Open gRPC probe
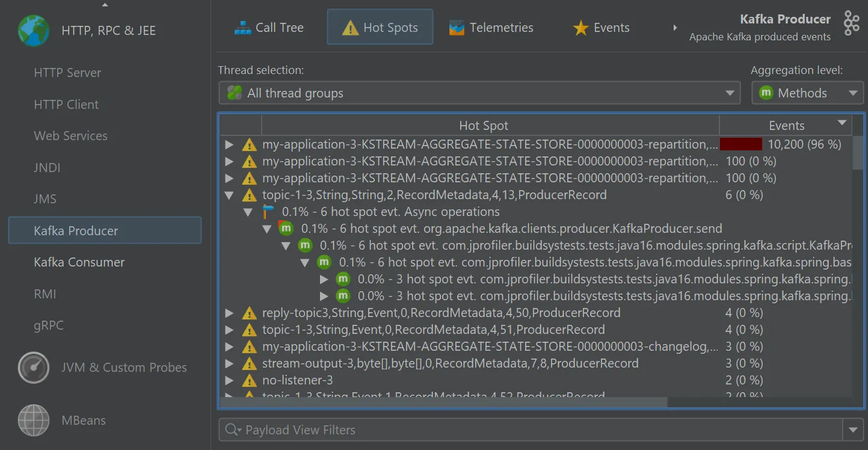Viewport: 868px width, 450px height. point(48,325)
